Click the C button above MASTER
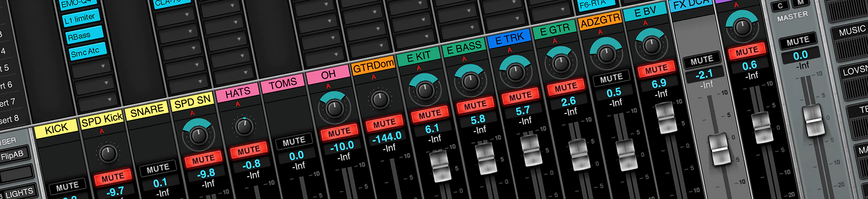The height and width of the screenshot is (199, 868). 780,6
